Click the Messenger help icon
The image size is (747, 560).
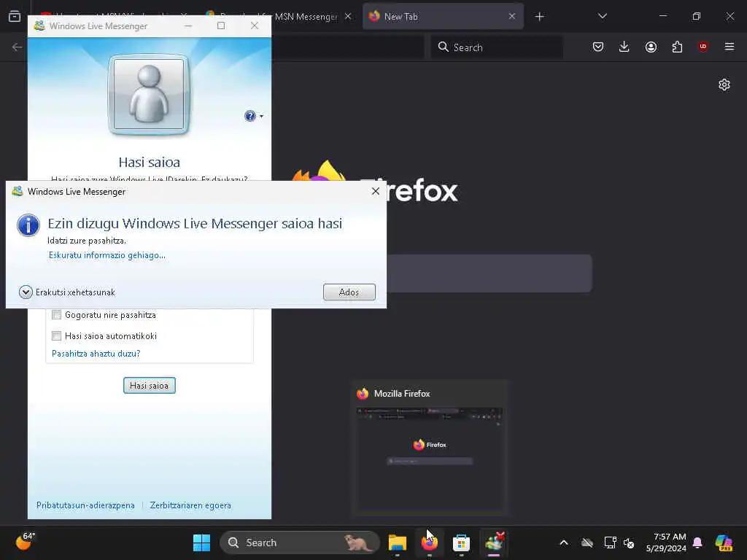point(249,116)
